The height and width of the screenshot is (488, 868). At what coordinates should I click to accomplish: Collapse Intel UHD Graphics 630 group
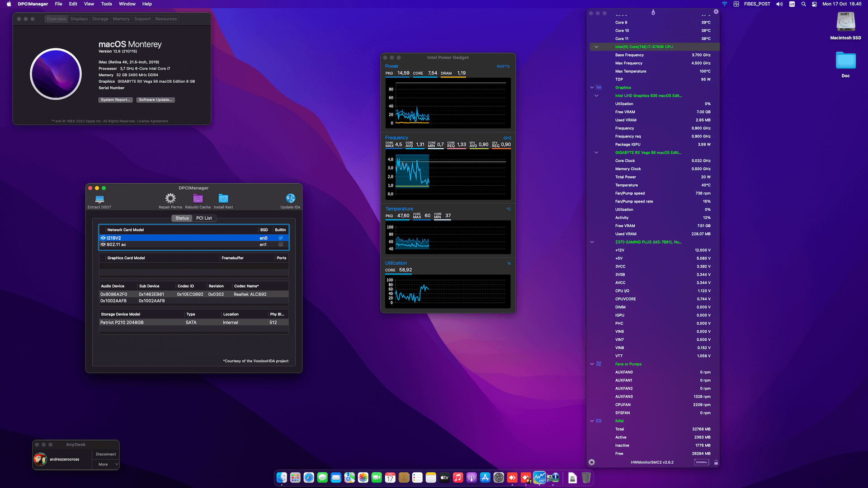[596, 96]
